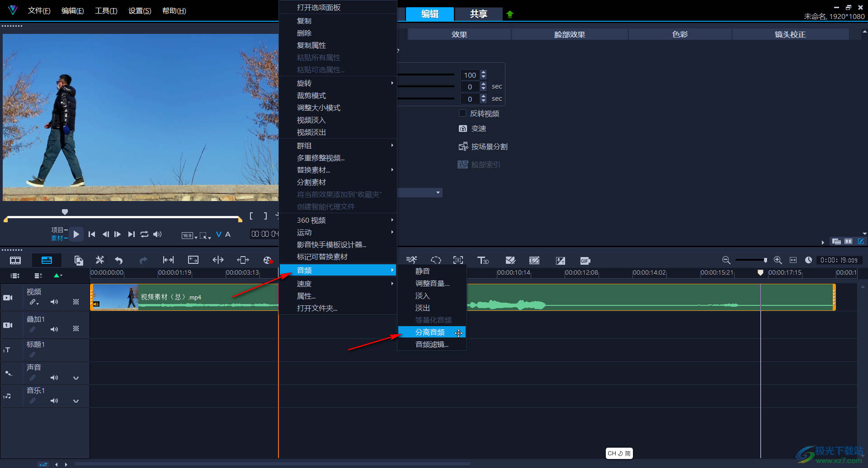Fit project in timeline window icon

pos(793,260)
